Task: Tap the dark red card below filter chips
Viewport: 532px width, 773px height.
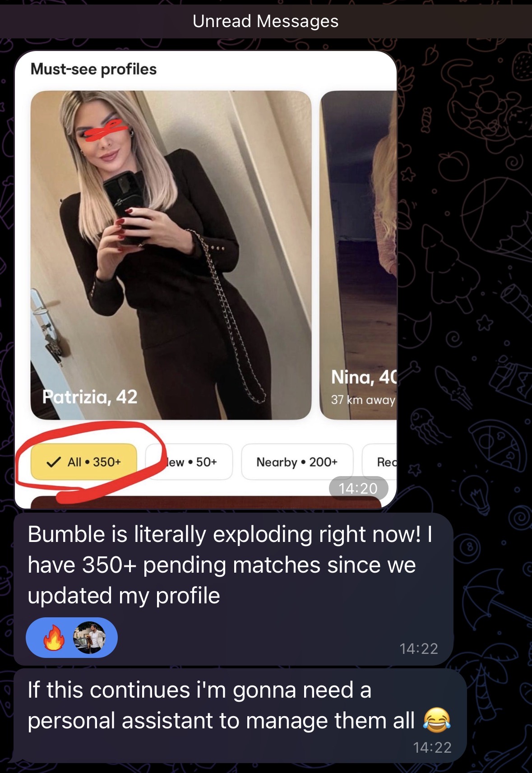Action: (206, 502)
